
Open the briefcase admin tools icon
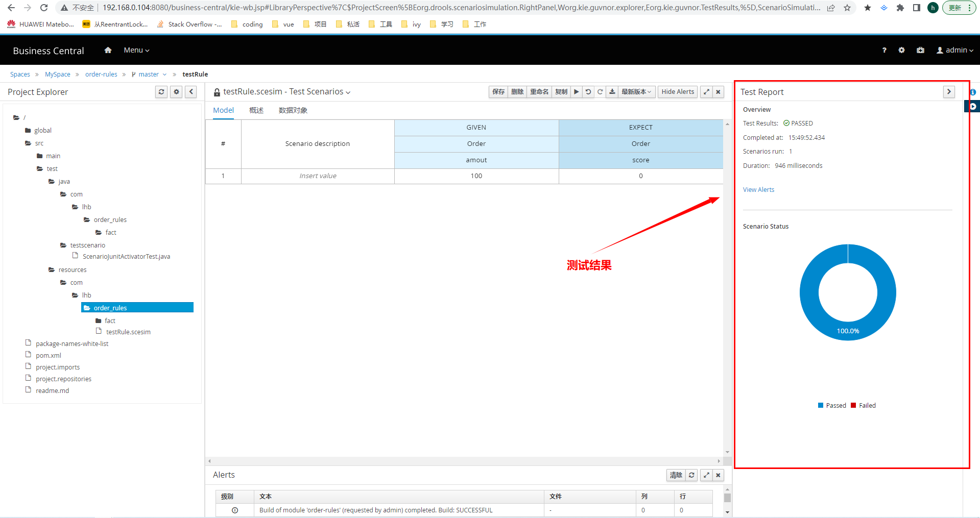[x=920, y=50]
